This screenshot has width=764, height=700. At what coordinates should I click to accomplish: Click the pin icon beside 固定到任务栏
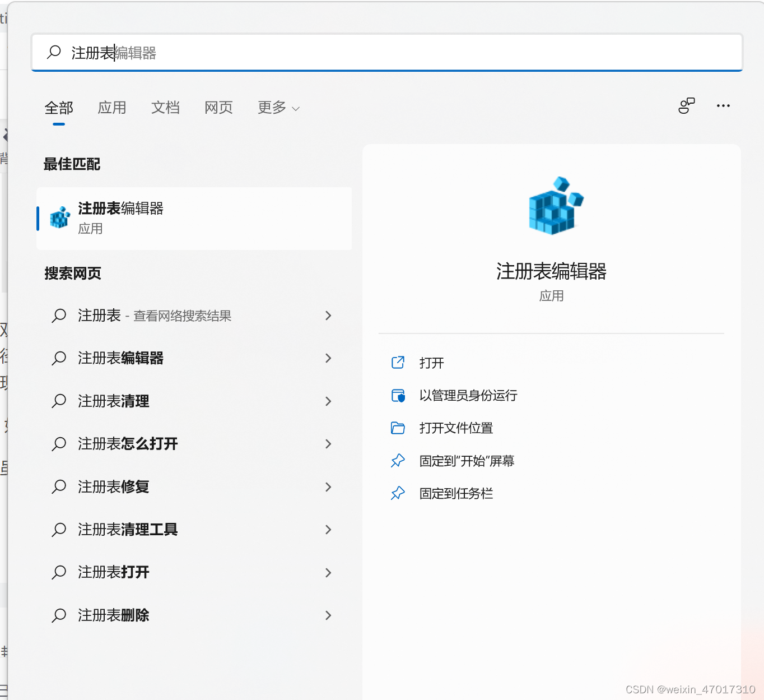398,493
